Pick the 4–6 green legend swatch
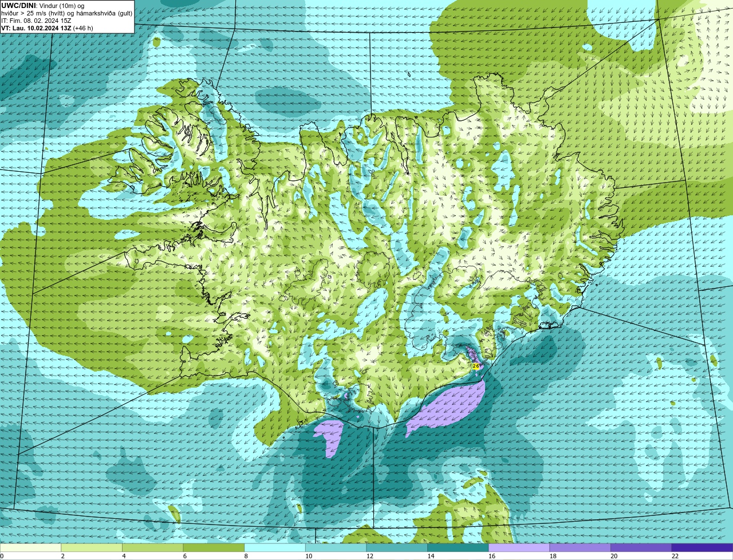Screen dimensions: 733x560 pos(152,547)
